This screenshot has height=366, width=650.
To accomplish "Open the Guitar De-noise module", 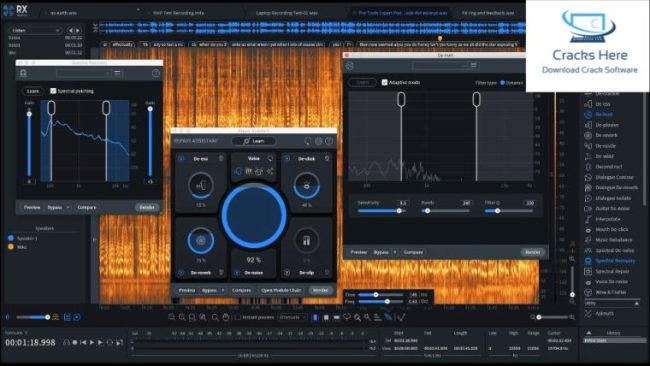I will click(607, 208).
